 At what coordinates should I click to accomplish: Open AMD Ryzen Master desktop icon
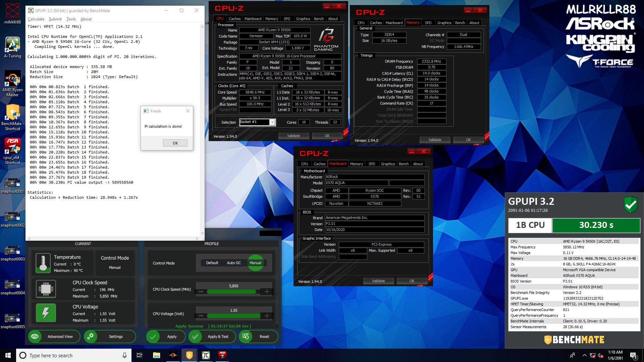[12, 83]
